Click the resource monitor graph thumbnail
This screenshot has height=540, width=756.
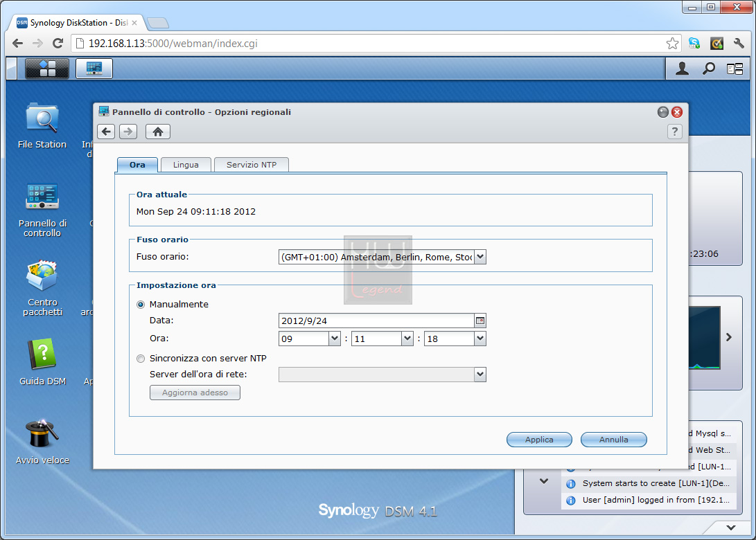point(705,338)
